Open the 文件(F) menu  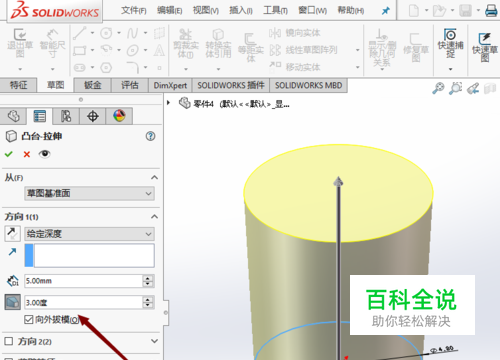(133, 10)
